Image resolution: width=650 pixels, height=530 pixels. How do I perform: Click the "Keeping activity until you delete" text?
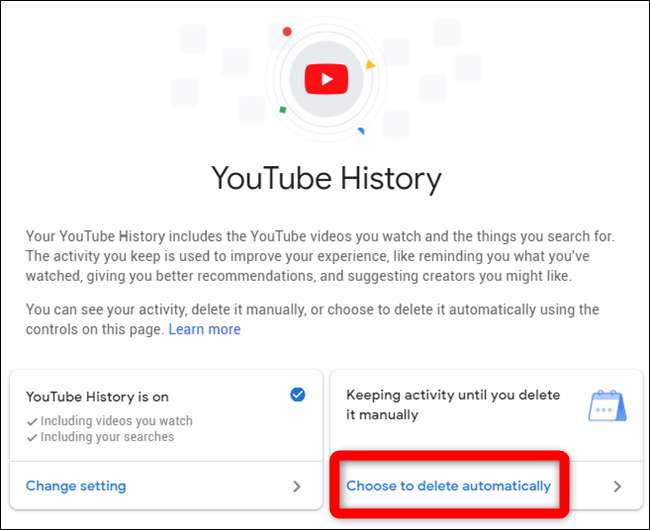pyautogui.click(x=453, y=396)
